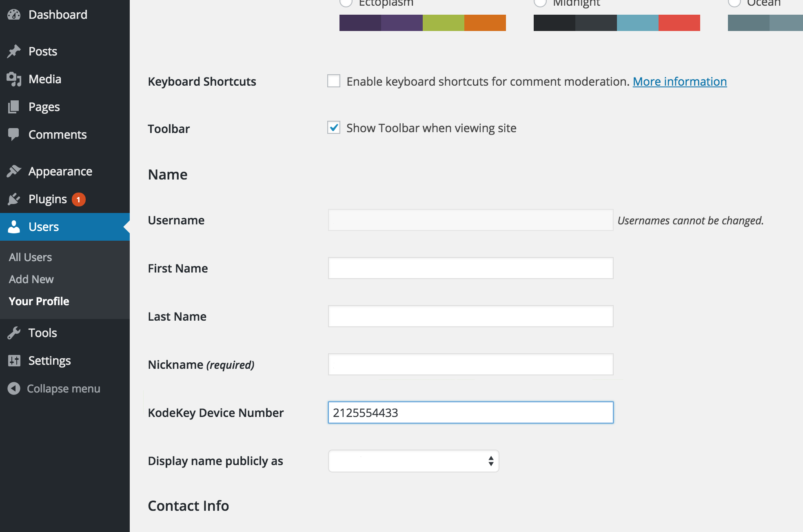Open the More information link
This screenshot has height=532, width=803.
pos(679,82)
